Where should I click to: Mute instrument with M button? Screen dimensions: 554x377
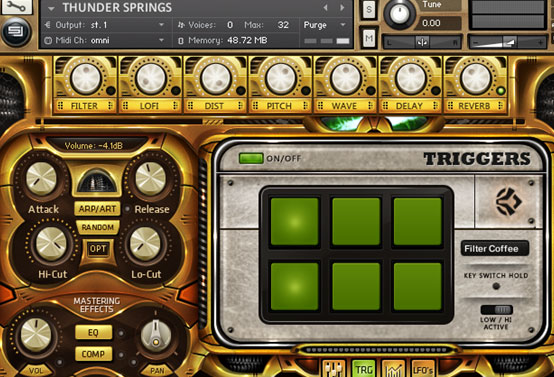[369, 37]
